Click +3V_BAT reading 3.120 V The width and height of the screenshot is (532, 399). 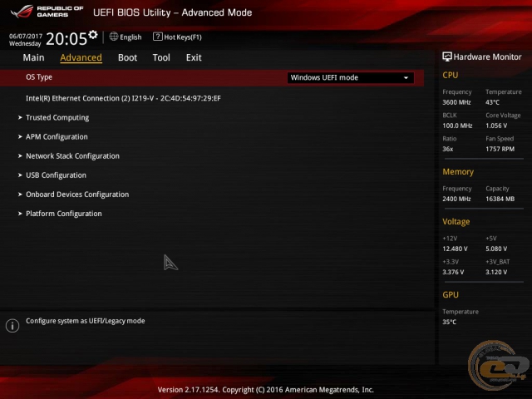pyautogui.click(x=496, y=272)
